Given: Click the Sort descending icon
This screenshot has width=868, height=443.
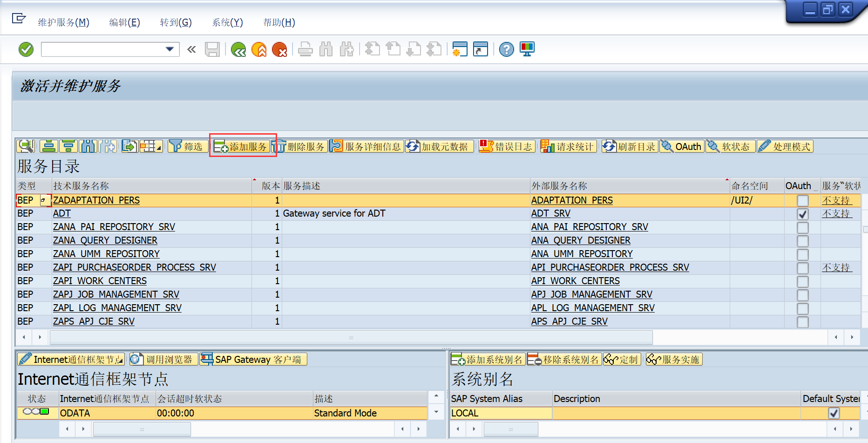Looking at the screenshot, I should click(68, 146).
